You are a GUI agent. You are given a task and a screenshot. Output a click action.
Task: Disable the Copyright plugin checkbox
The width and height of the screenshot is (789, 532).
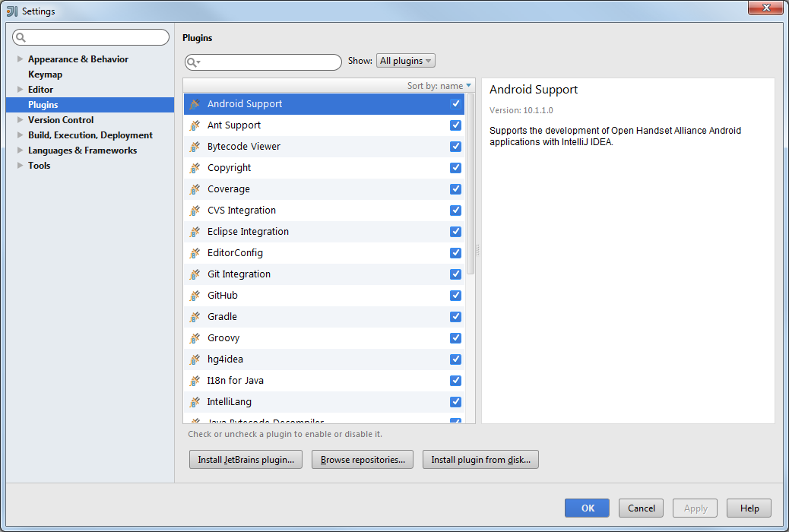[x=455, y=168]
